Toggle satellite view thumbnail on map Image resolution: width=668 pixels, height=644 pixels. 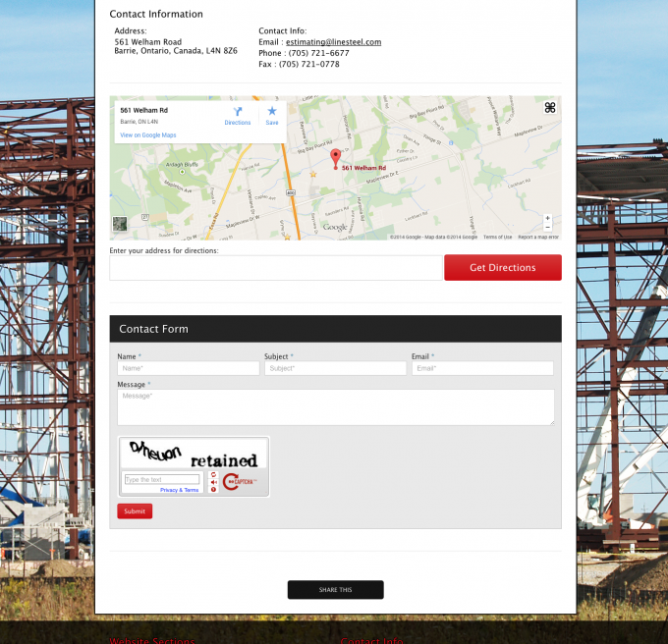pyautogui.click(x=120, y=224)
